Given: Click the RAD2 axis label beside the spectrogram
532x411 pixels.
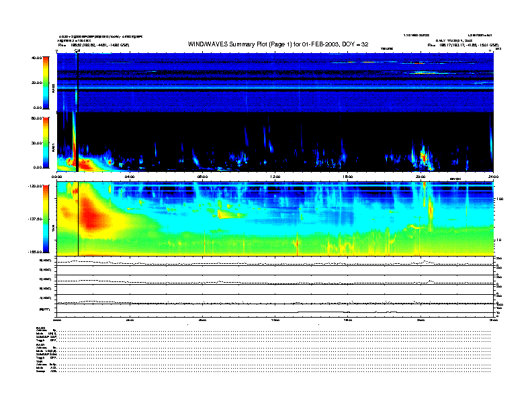Looking at the screenshot, I should (53, 88).
